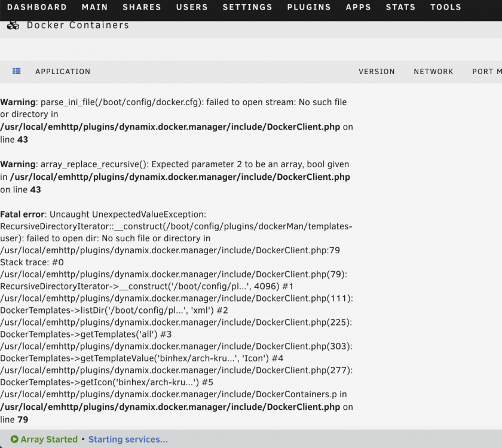502x448 pixels.
Task: Switch to the Plugins page
Action: click(x=309, y=7)
